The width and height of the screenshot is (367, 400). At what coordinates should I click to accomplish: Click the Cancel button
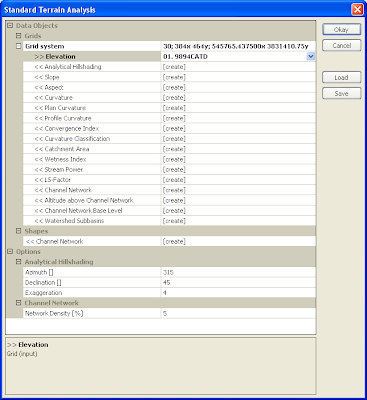(x=341, y=46)
